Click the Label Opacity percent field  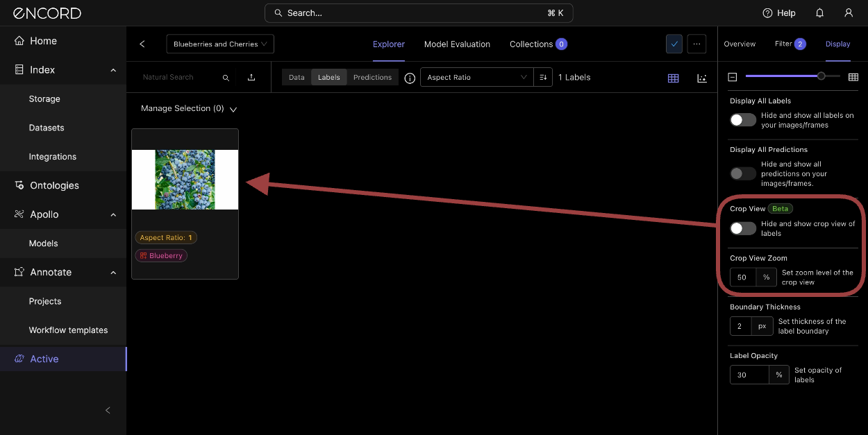(x=749, y=375)
